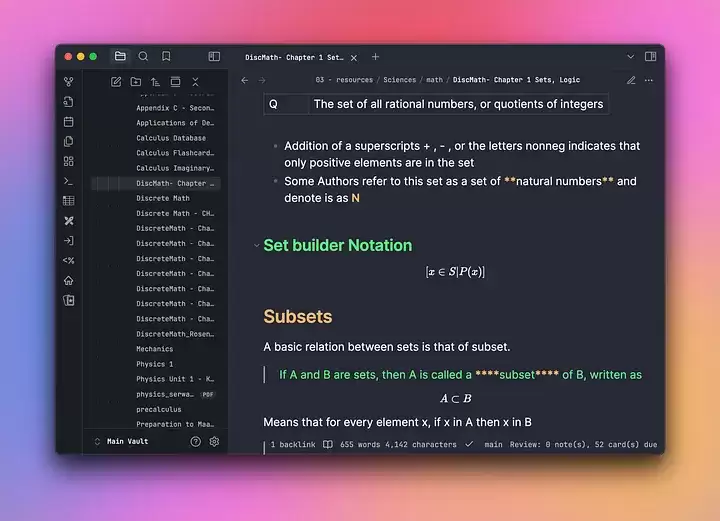Open the Physics 1 note
The image size is (720, 521).
point(155,364)
